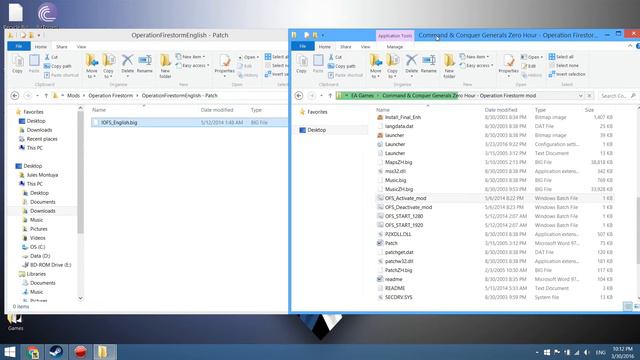Click Copy to in the Patch window
The height and width of the screenshot is (360, 640).
click(x=108, y=66)
